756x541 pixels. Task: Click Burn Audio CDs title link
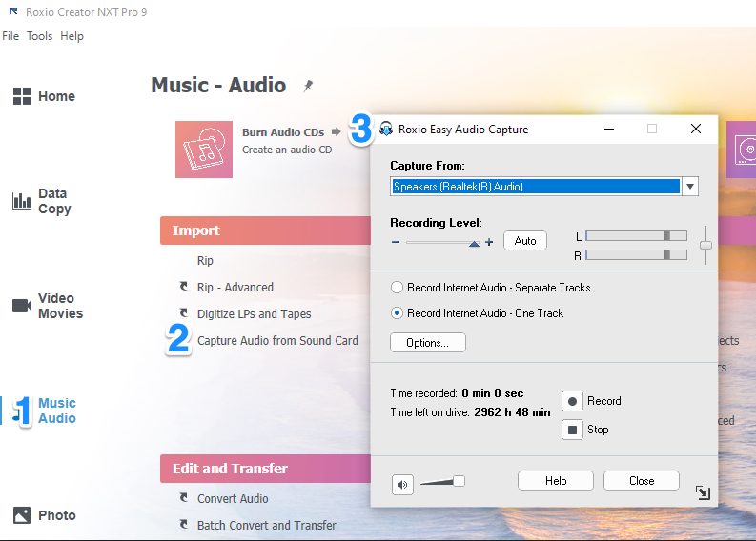pos(283,132)
